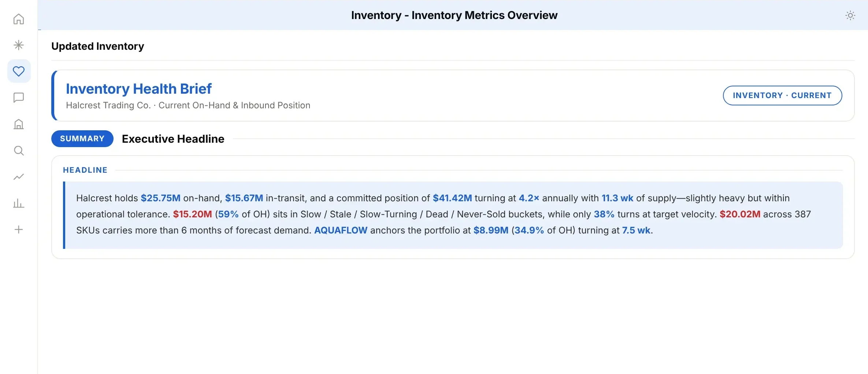Image resolution: width=868 pixels, height=374 pixels.
Task: Click the plus add icon in sidebar
Action: 19,229
